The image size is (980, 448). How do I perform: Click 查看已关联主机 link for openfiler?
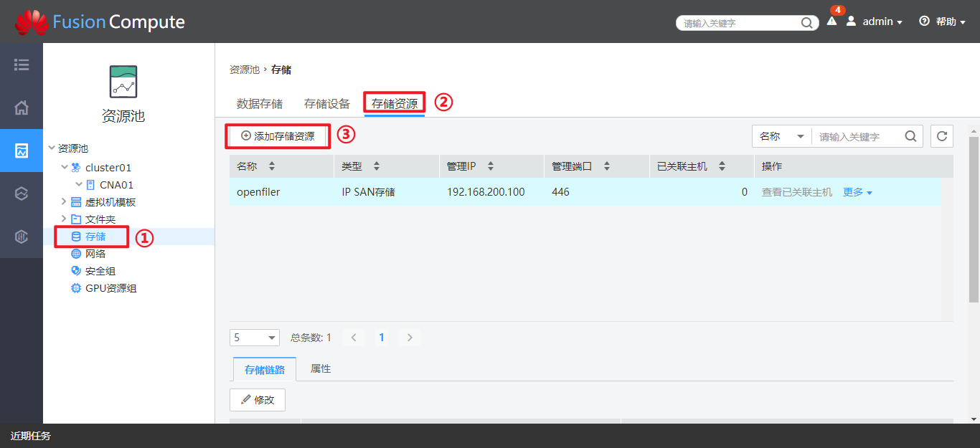(x=797, y=192)
